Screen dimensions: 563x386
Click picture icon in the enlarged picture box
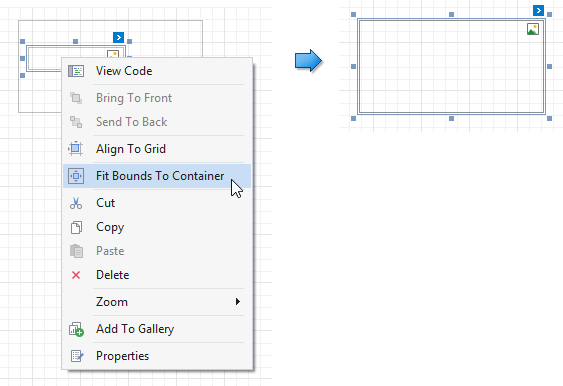pyautogui.click(x=533, y=29)
